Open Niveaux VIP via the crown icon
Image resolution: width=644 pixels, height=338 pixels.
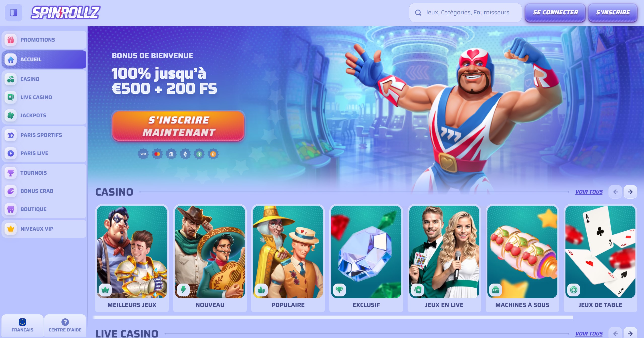click(11, 229)
